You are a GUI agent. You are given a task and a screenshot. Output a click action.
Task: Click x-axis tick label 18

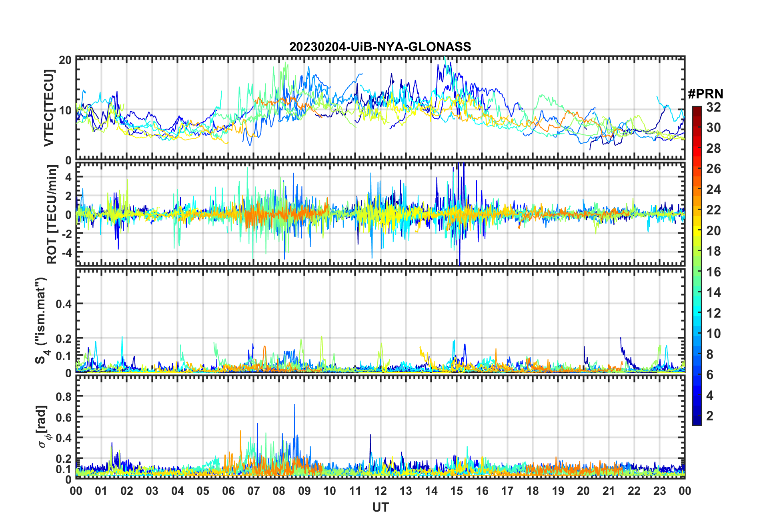[x=533, y=491]
